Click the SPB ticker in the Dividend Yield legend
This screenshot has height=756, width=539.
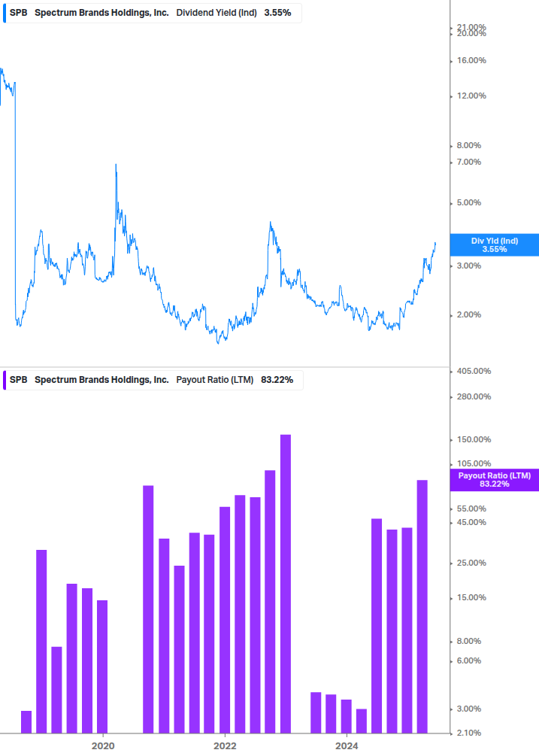(x=18, y=13)
